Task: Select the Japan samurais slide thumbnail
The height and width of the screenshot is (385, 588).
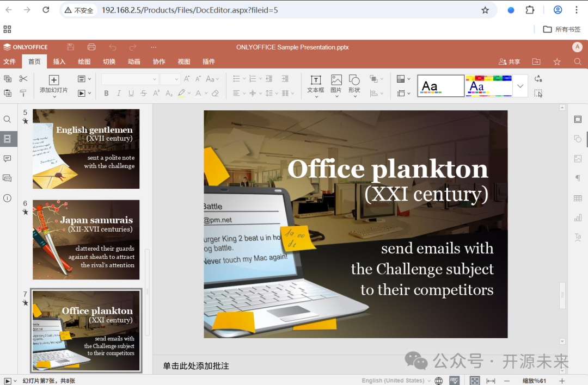Action: (x=85, y=240)
